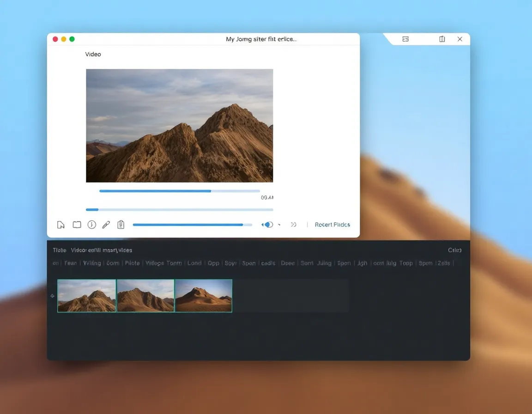This screenshot has width=532, height=414.
Task: Click the circular timer icon
Action: tap(92, 225)
